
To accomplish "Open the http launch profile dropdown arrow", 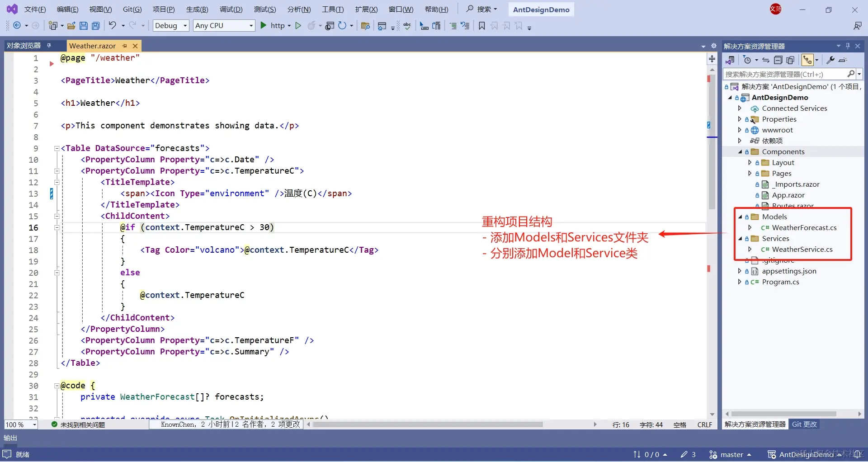I will 289,26.
